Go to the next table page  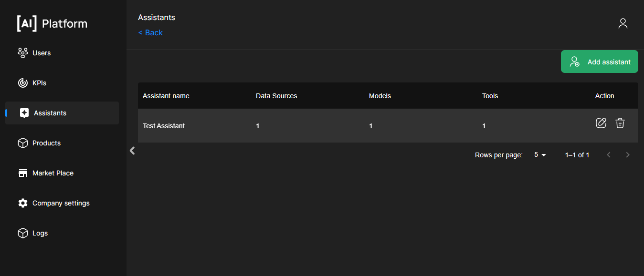pyautogui.click(x=628, y=155)
